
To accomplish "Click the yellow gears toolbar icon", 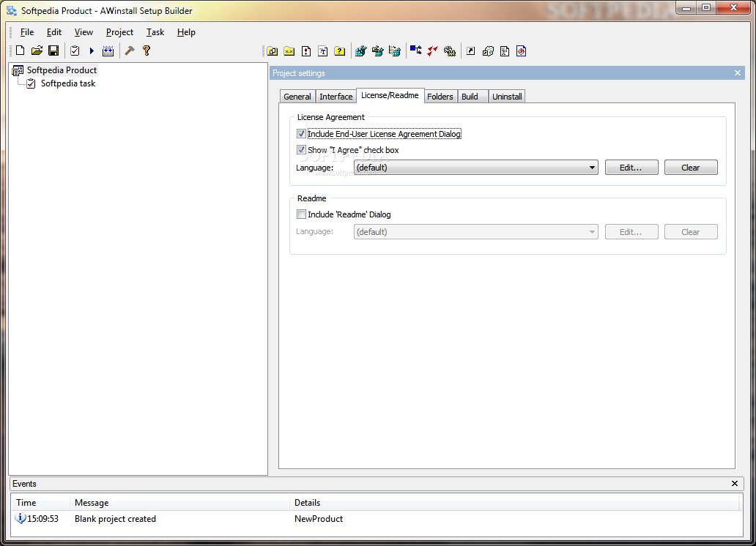I will click(x=450, y=51).
